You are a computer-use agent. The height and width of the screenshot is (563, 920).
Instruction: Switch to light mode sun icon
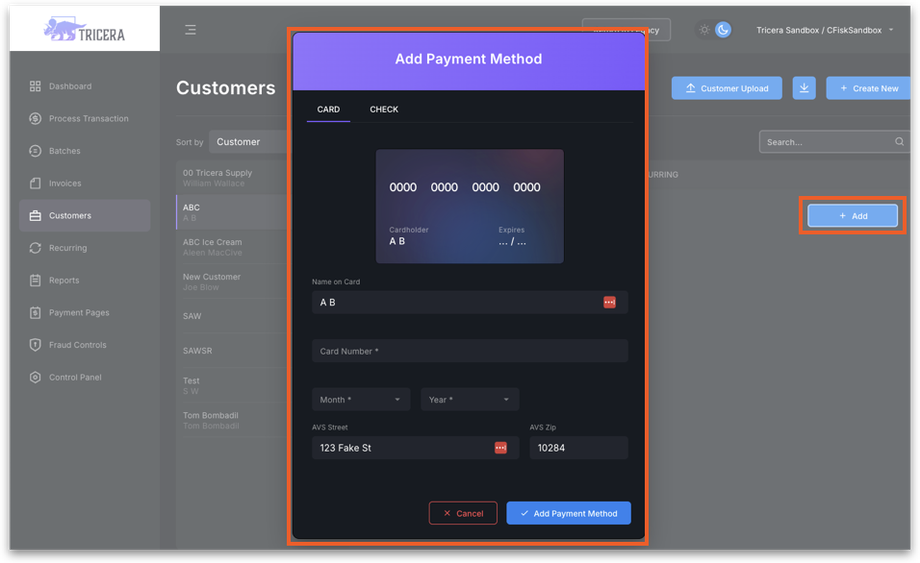pyautogui.click(x=705, y=30)
